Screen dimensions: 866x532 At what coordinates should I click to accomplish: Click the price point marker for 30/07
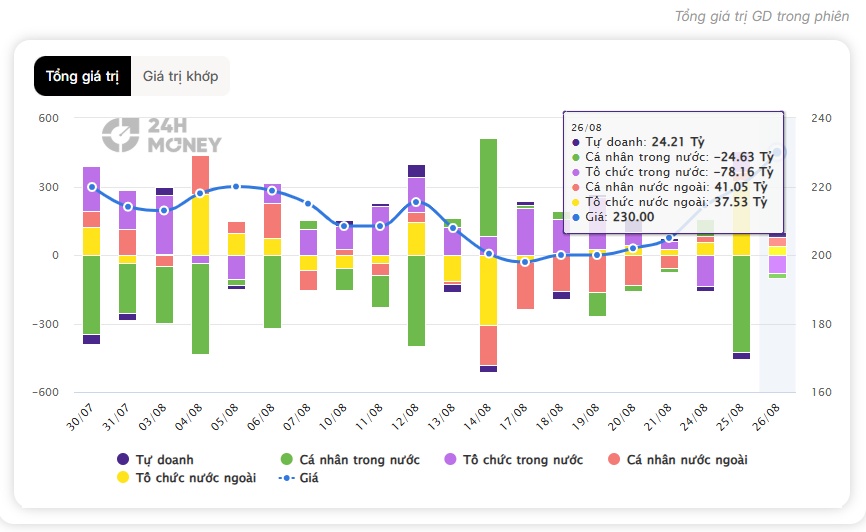tap(92, 187)
